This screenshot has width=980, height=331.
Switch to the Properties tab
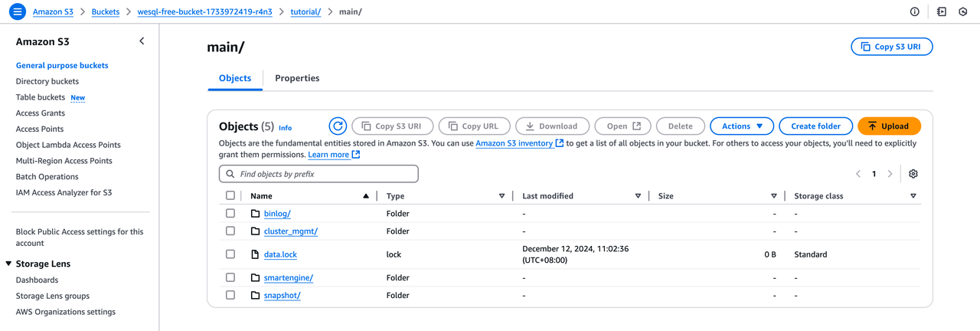[x=297, y=78]
